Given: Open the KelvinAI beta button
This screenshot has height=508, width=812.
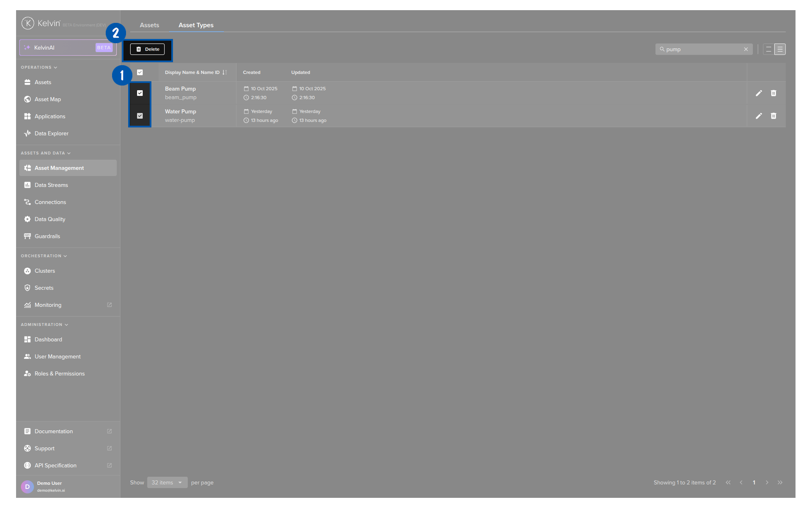Looking at the screenshot, I should [x=68, y=48].
